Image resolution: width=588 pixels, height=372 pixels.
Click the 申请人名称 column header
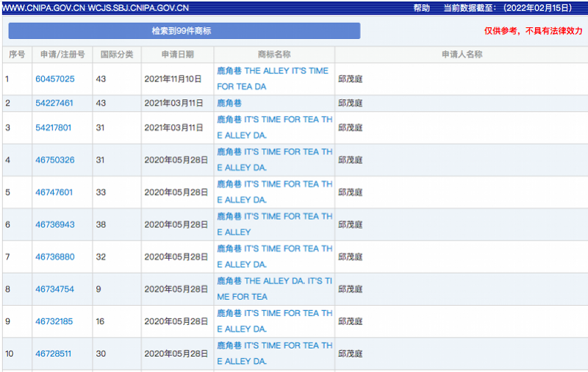pyautogui.click(x=462, y=54)
